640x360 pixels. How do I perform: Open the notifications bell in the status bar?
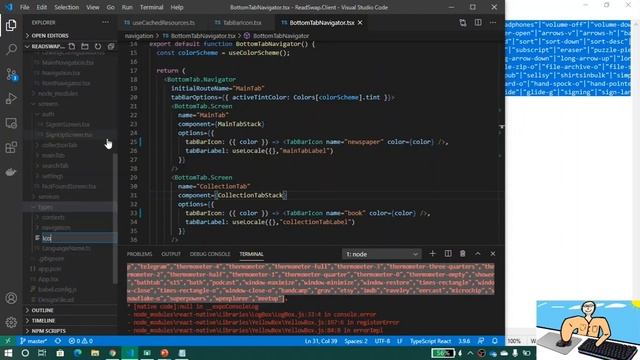point(495,341)
